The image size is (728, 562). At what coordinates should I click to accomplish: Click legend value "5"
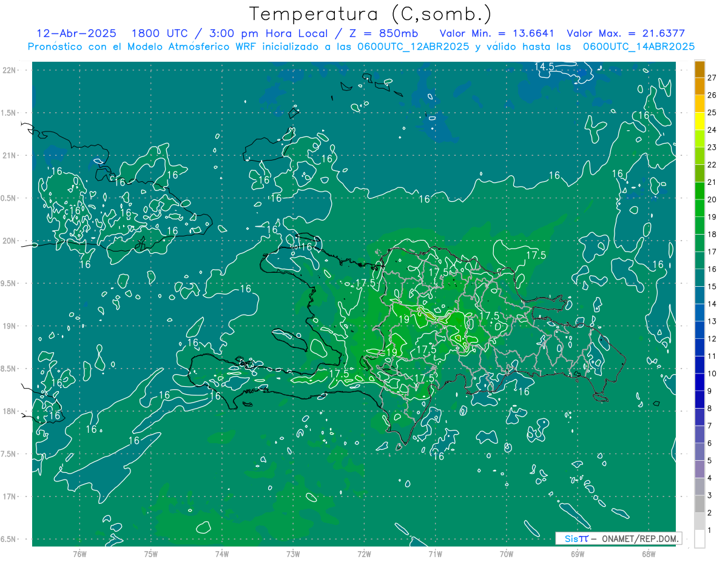point(710,461)
